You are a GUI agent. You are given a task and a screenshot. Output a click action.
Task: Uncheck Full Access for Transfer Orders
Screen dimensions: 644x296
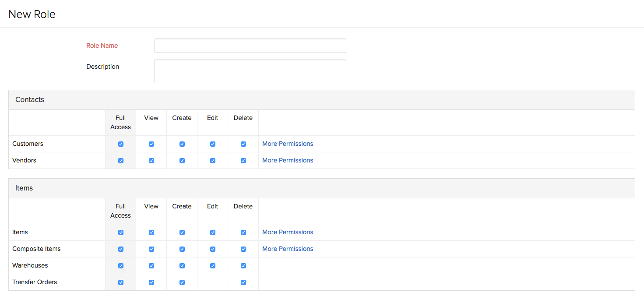[x=121, y=282]
